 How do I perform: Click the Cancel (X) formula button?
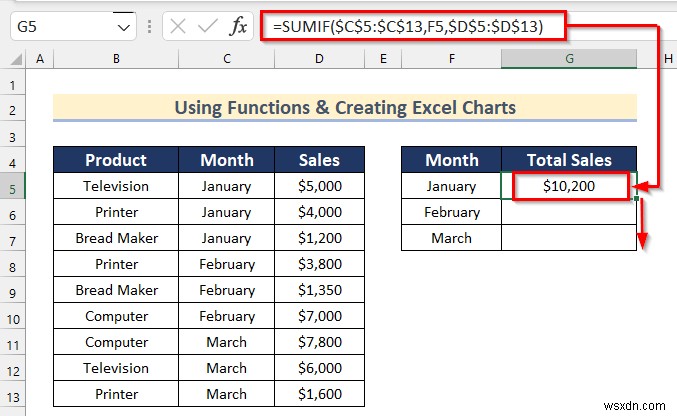179,27
